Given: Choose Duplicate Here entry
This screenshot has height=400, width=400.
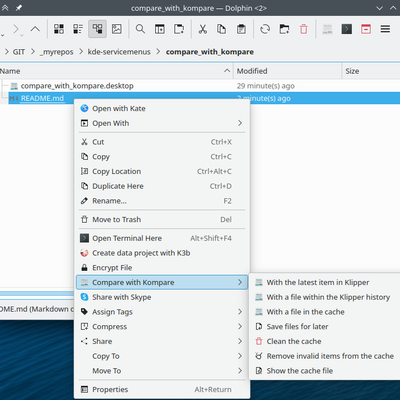Looking at the screenshot, I should tap(163, 186).
